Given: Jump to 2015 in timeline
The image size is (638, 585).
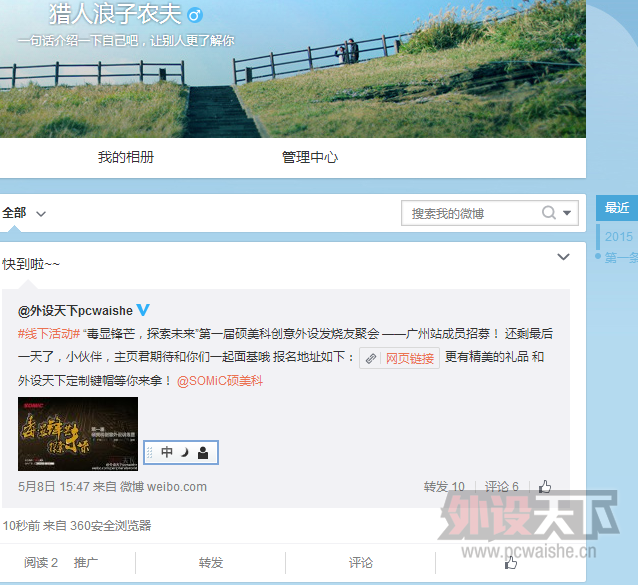Looking at the screenshot, I should [618, 236].
